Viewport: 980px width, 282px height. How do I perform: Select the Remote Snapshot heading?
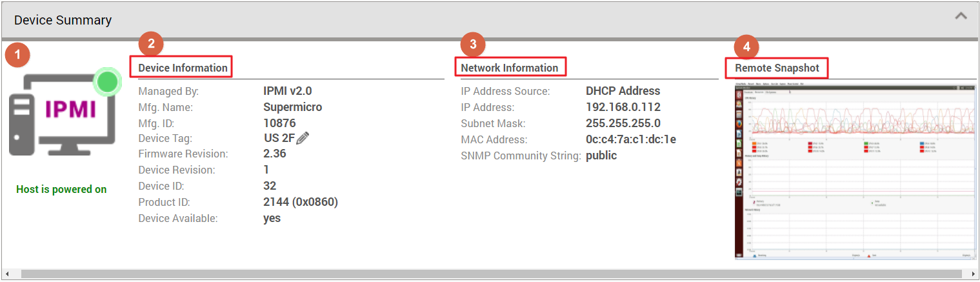pos(777,68)
